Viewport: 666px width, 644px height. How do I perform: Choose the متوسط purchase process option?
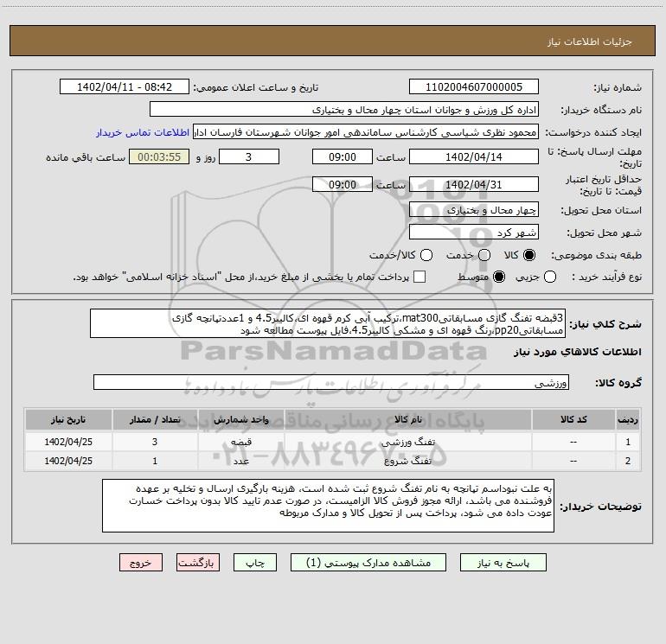coord(499,277)
